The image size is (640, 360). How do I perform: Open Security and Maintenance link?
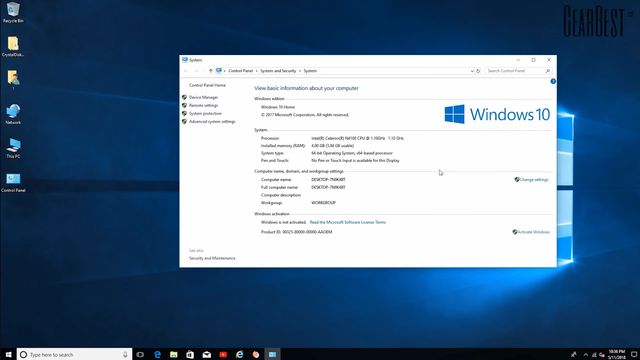[212, 258]
